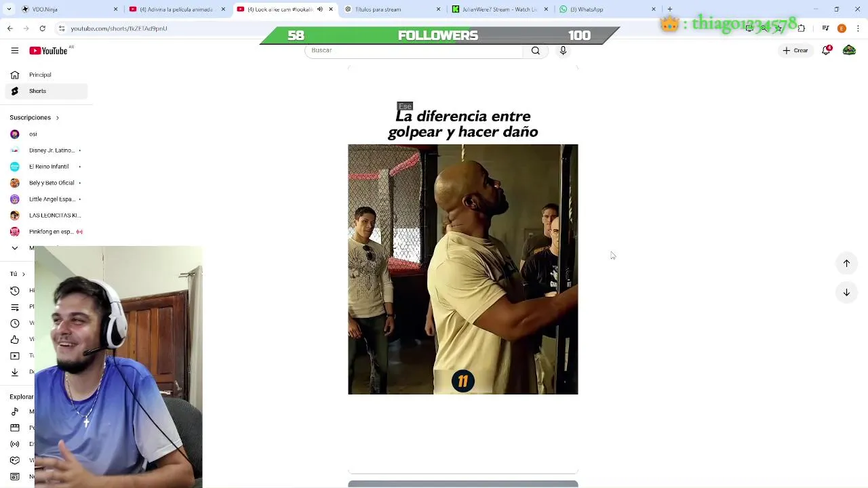Reload the current page
Image resolution: width=868 pixels, height=488 pixels.
(42, 28)
